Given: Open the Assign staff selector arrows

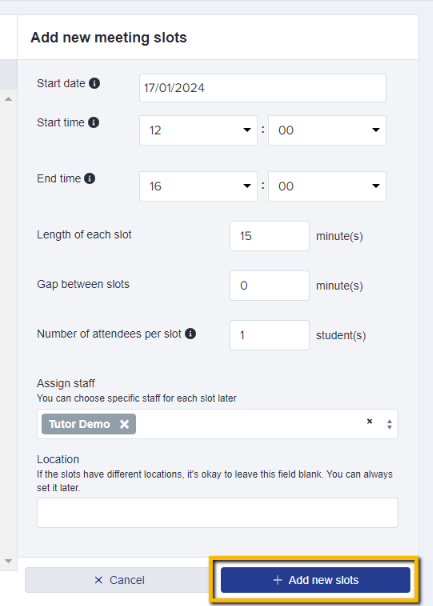Looking at the screenshot, I should [389, 424].
